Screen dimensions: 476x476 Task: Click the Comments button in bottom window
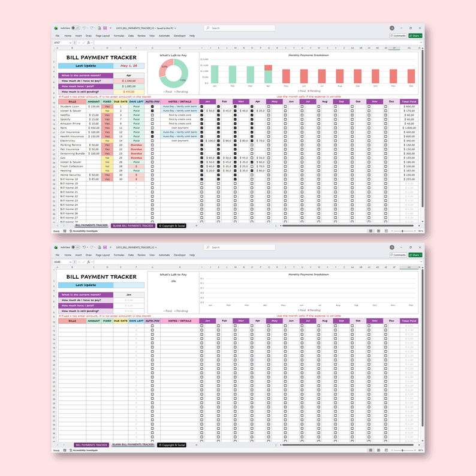click(x=398, y=255)
